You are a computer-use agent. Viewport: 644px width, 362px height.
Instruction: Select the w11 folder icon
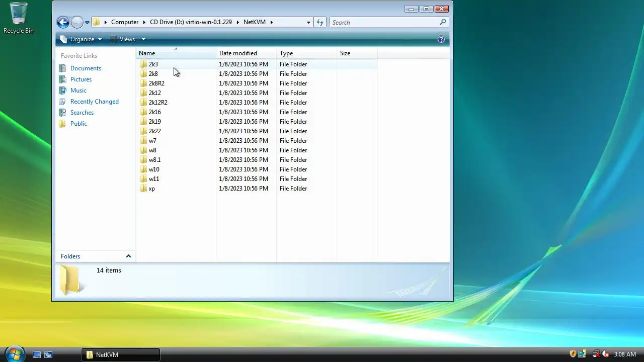(143, 179)
